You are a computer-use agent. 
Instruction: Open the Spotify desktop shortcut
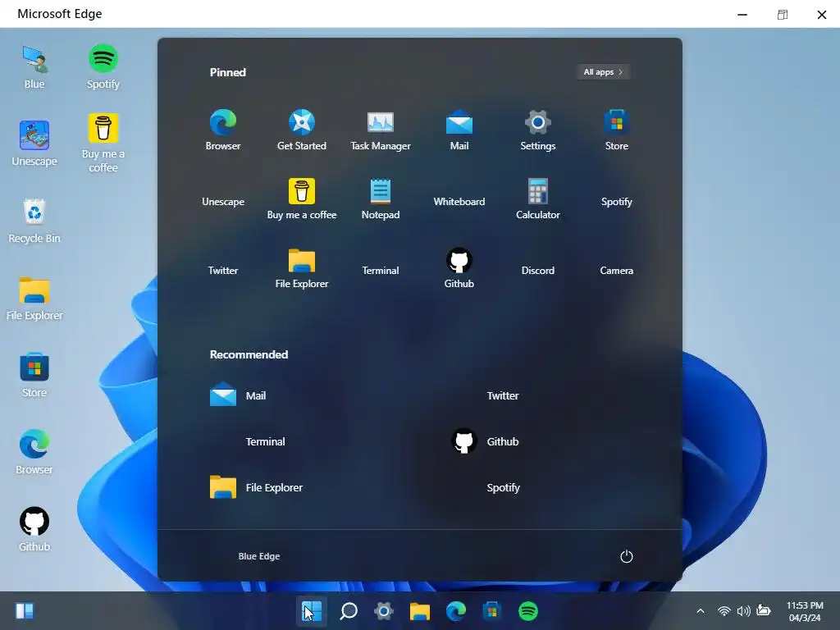tap(103, 67)
